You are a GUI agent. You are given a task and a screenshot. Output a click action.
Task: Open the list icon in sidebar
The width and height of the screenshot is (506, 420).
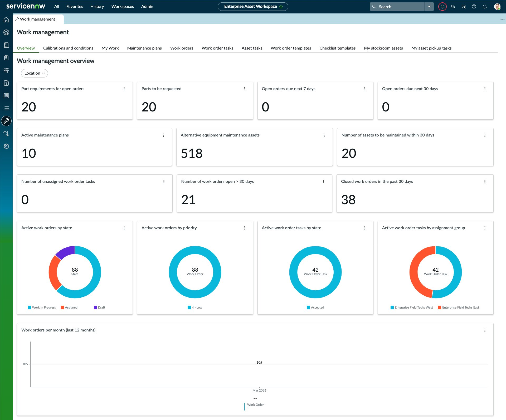[6, 108]
